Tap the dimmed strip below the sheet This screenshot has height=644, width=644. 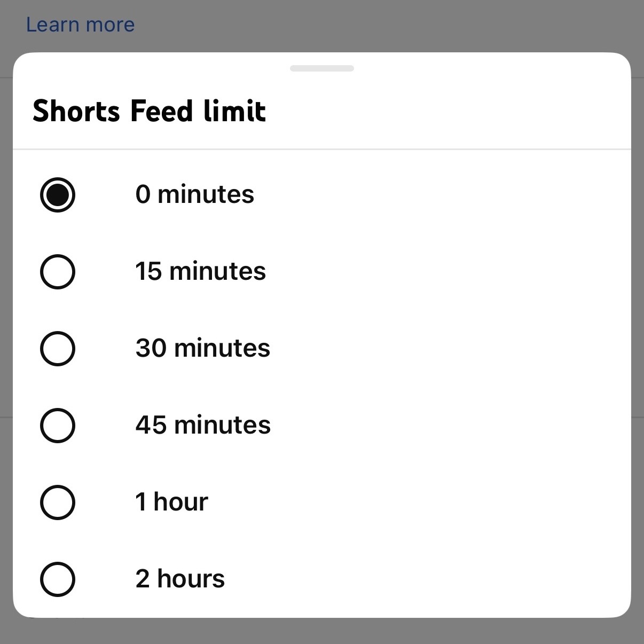click(x=321, y=632)
